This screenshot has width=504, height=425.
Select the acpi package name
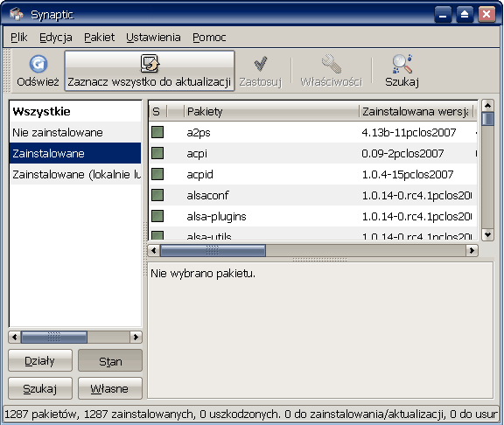click(197, 154)
